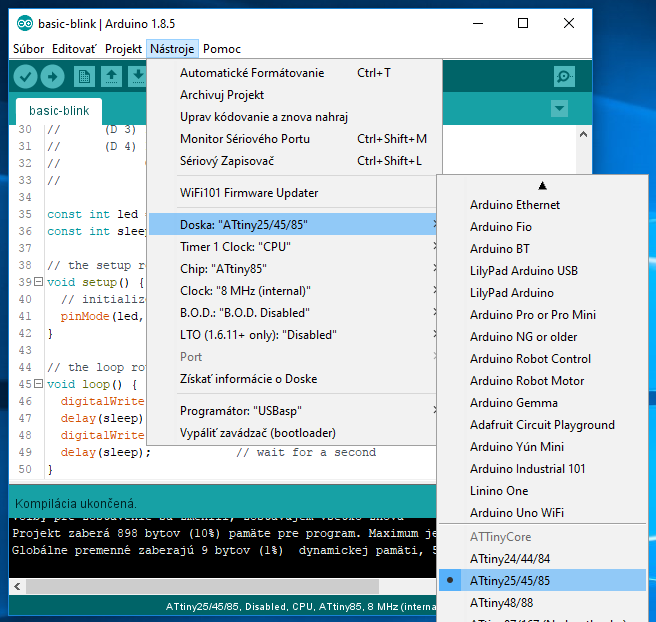The width and height of the screenshot is (656, 622).
Task: Expand the Chip ATtiny85 submenu
Action: [293, 269]
